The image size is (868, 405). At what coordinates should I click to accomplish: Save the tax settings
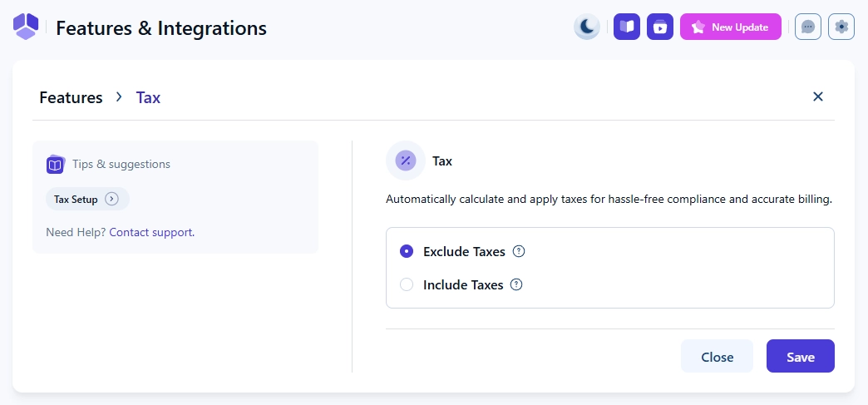pyautogui.click(x=800, y=357)
